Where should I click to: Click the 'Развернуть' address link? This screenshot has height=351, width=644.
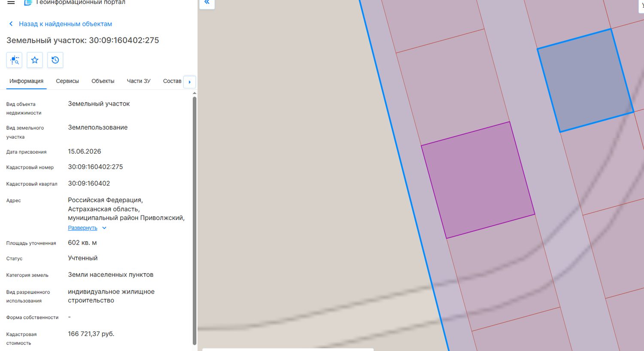[82, 228]
